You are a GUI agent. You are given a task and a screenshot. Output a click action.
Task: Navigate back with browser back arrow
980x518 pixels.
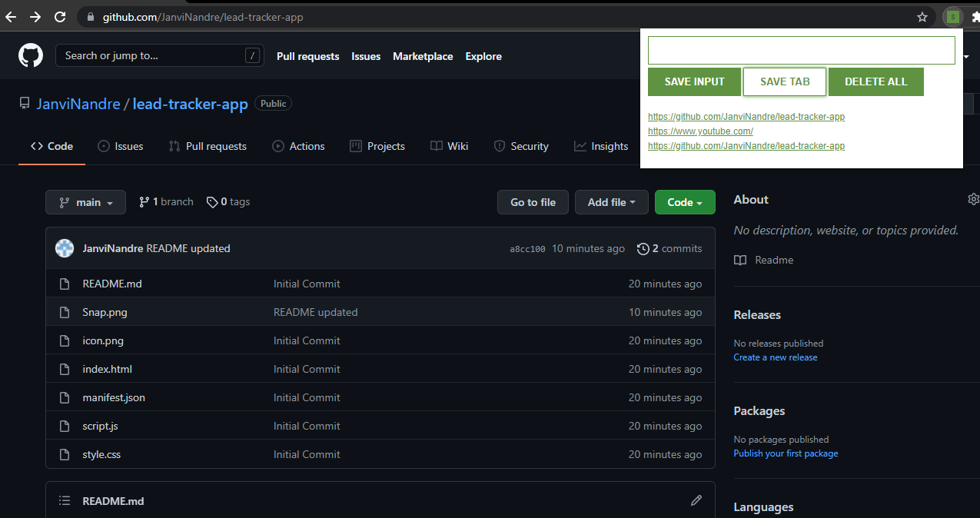(10, 16)
